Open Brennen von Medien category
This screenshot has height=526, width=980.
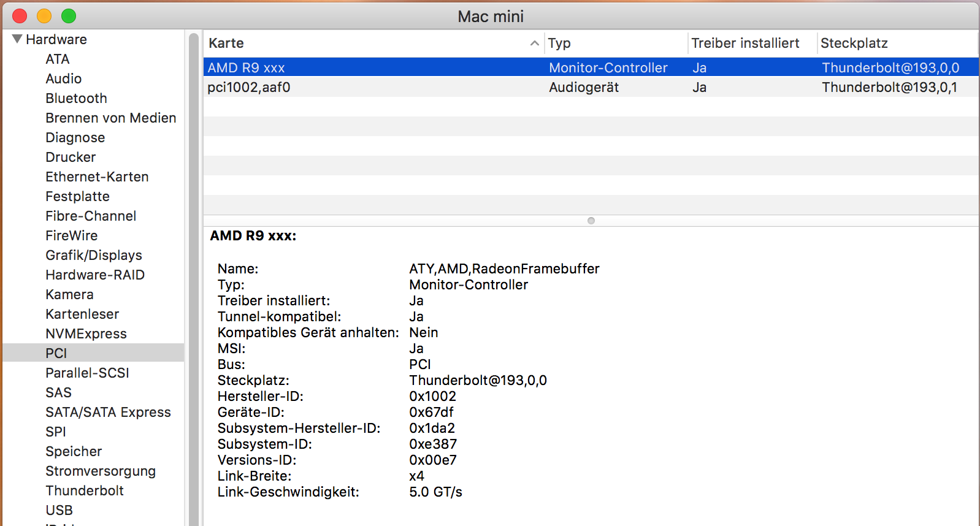tap(111, 118)
